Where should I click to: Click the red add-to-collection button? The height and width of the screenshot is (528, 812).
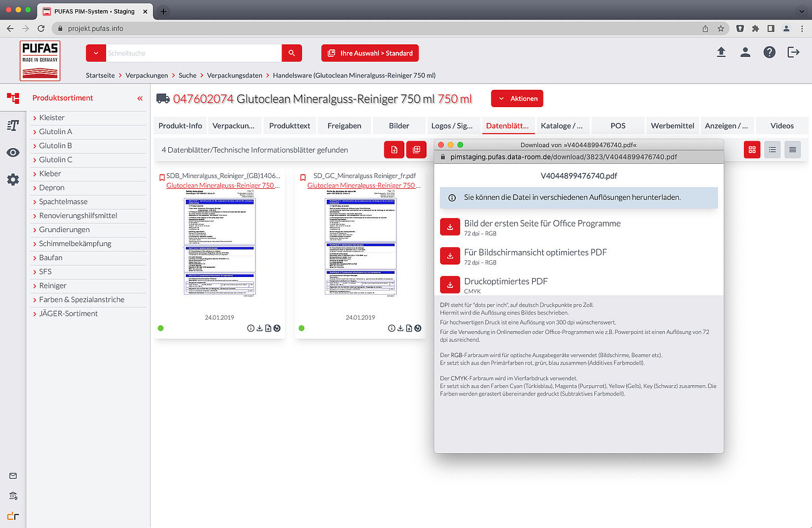click(x=416, y=150)
